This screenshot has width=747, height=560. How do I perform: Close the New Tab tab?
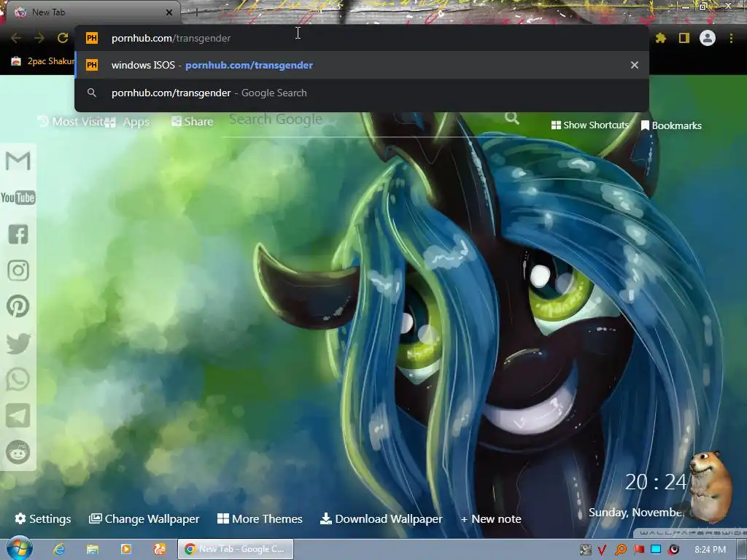[169, 12]
